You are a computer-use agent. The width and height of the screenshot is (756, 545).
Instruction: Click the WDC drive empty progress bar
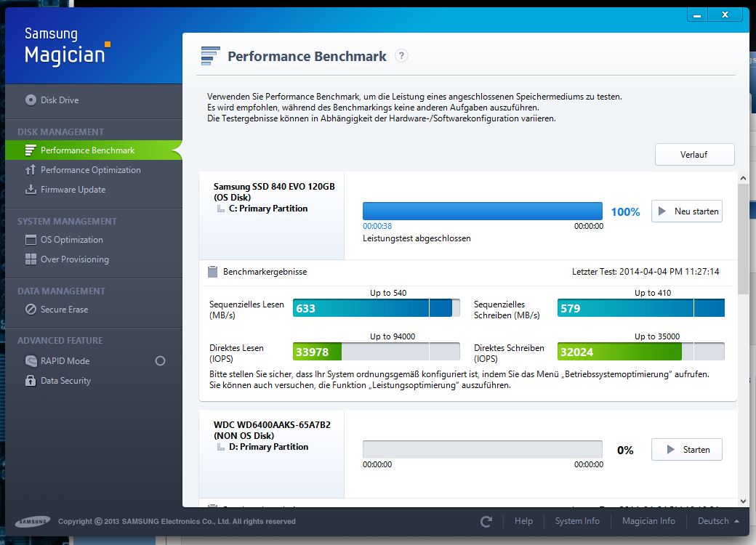click(x=483, y=450)
